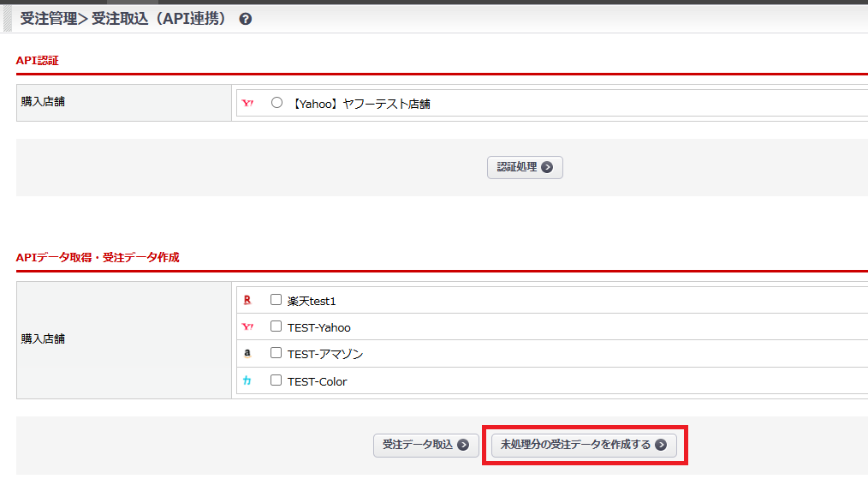
Task: Click the Color-me icon beside TEST-Color
Action: 247,380
